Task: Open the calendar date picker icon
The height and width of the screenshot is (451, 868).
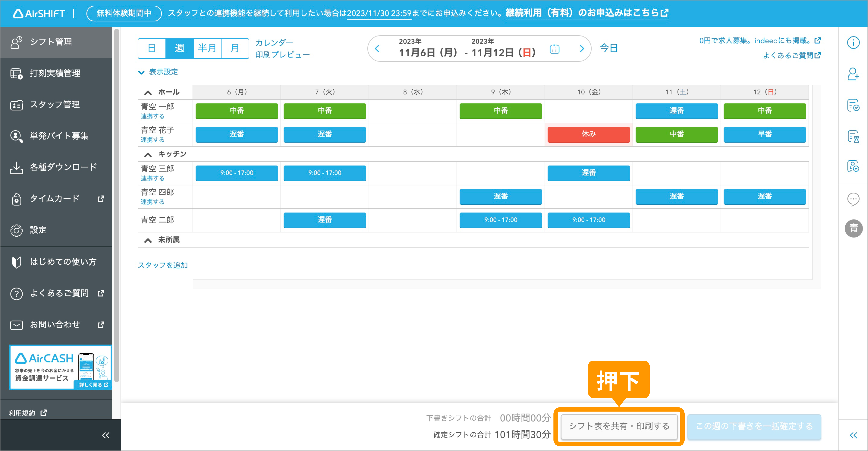Action: click(x=554, y=49)
